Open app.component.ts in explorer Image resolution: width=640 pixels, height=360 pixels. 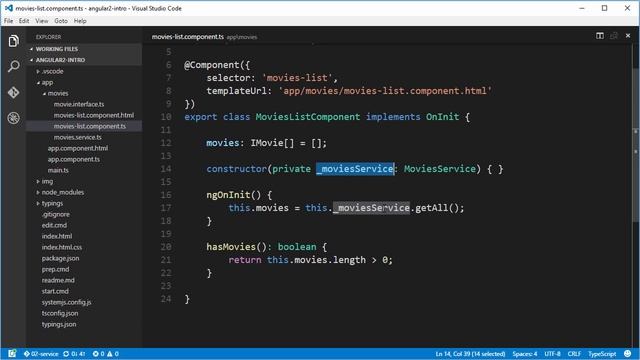73,159
